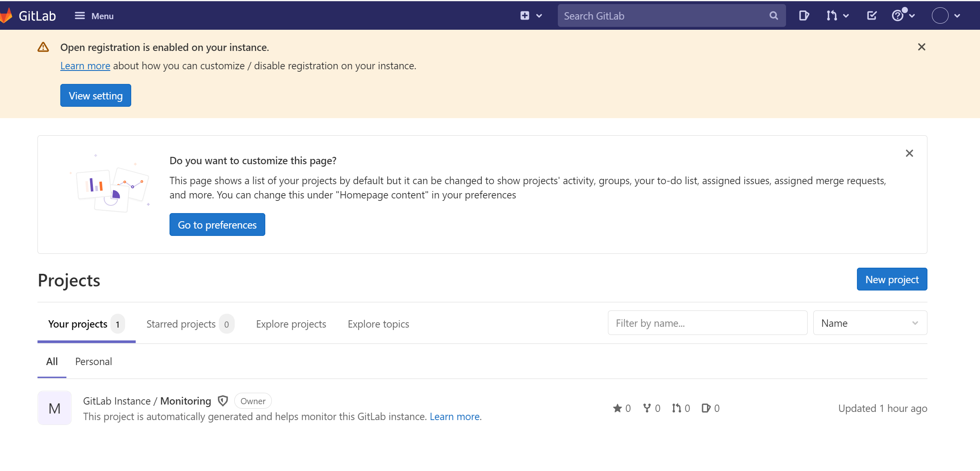Expand the Name sort dropdown
980x471 pixels.
pos(870,323)
